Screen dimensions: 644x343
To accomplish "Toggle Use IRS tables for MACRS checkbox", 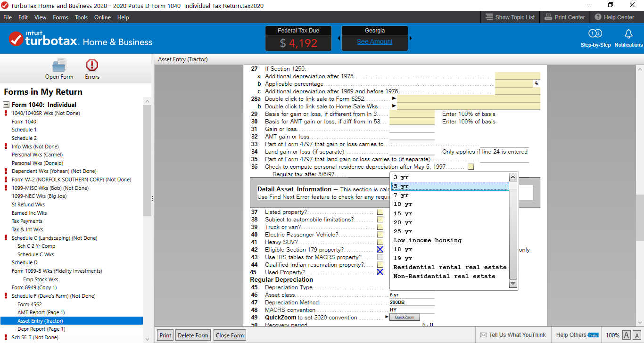I will click(x=380, y=257).
